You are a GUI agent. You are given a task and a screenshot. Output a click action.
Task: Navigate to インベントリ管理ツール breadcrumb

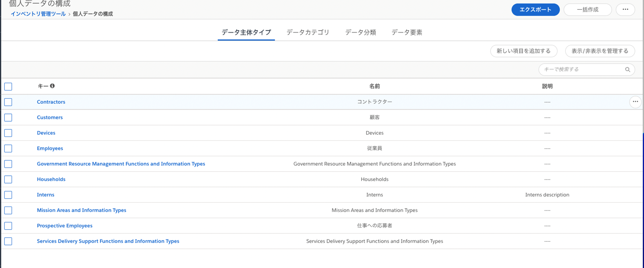point(38,14)
